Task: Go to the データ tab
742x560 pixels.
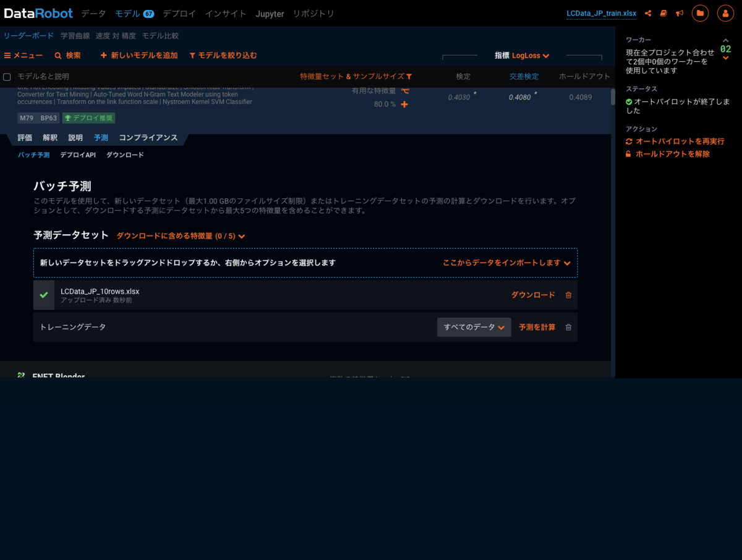Action: click(94, 14)
